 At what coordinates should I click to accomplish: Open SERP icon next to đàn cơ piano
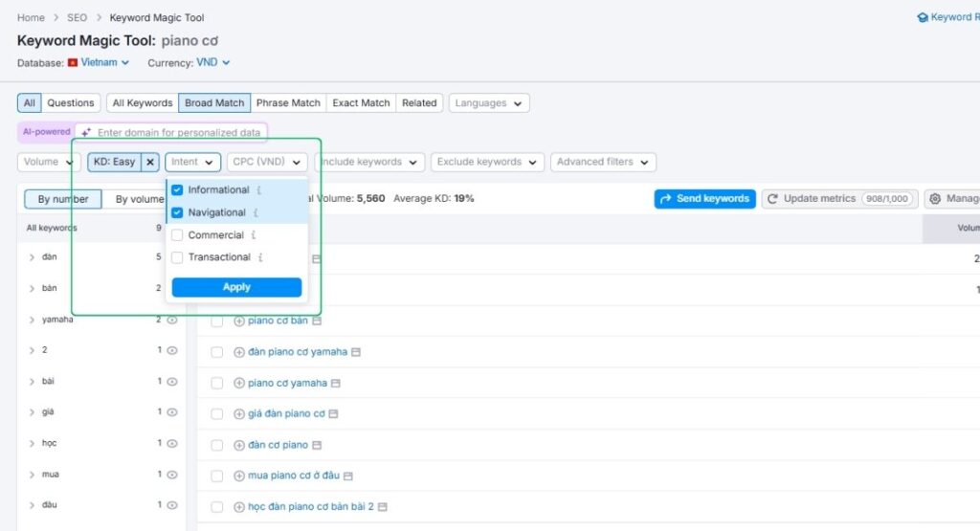tap(317, 446)
